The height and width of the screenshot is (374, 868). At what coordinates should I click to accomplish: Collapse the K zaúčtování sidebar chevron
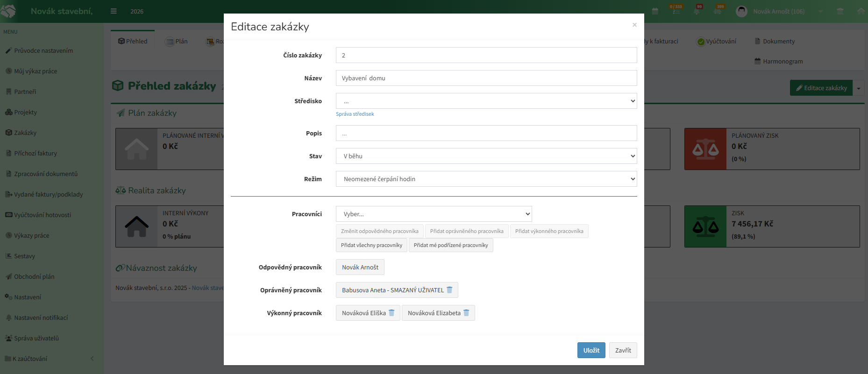(x=92, y=359)
